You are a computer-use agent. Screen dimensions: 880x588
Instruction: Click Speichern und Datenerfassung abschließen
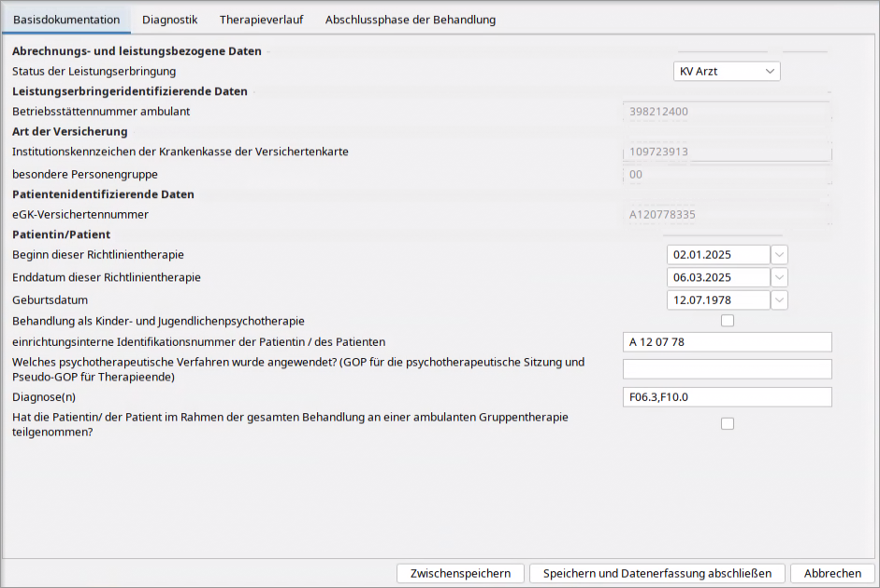[x=657, y=573]
